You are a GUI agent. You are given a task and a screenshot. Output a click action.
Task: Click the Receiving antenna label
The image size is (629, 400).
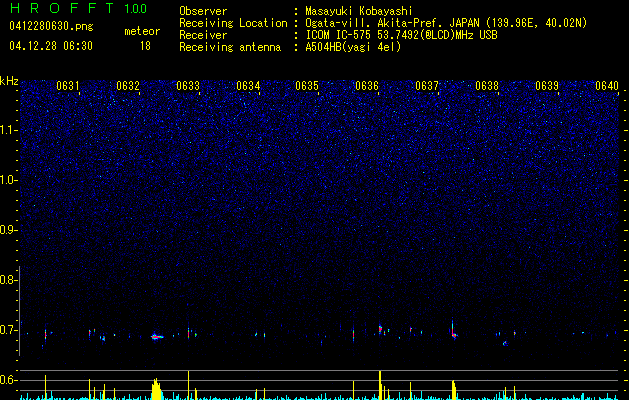pos(230,47)
